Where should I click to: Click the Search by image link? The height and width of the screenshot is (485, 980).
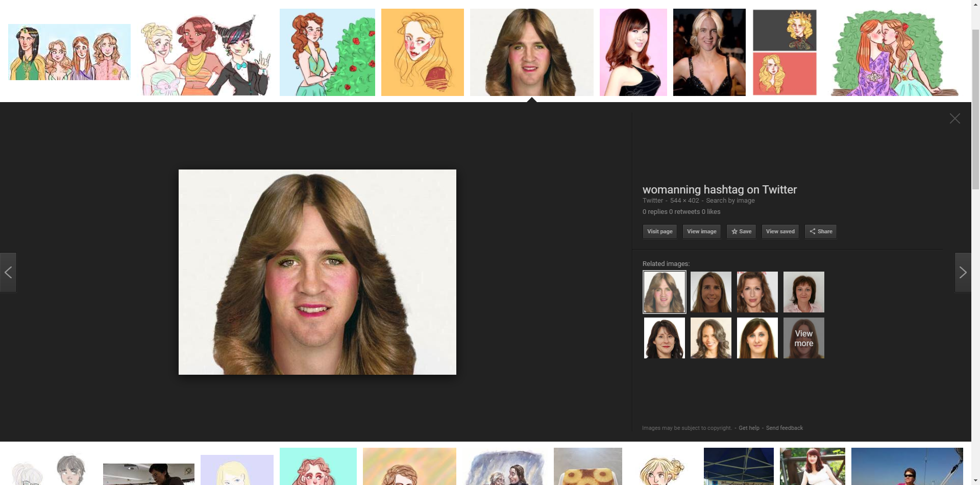point(730,201)
